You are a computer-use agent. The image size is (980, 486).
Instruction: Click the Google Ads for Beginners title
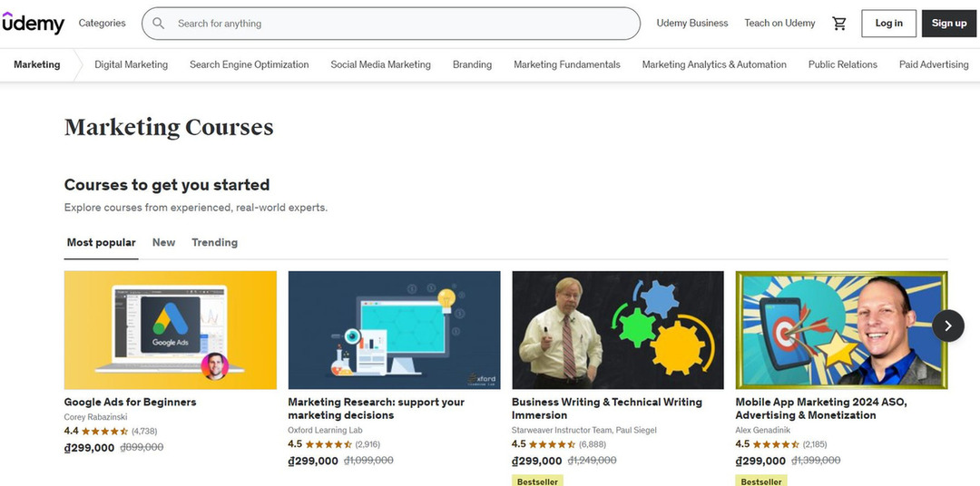pyautogui.click(x=130, y=402)
